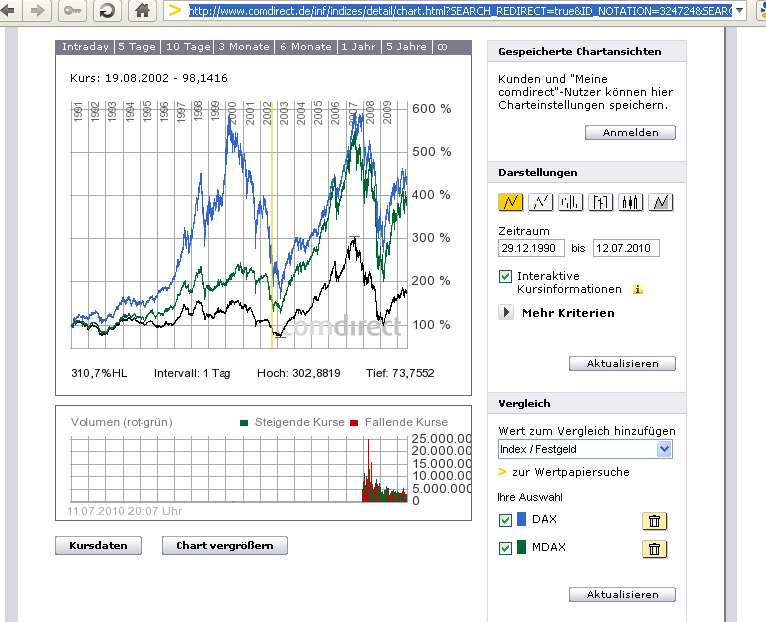The image size is (766, 622).
Task: Click the 310,7%HL value
Action: point(99,373)
